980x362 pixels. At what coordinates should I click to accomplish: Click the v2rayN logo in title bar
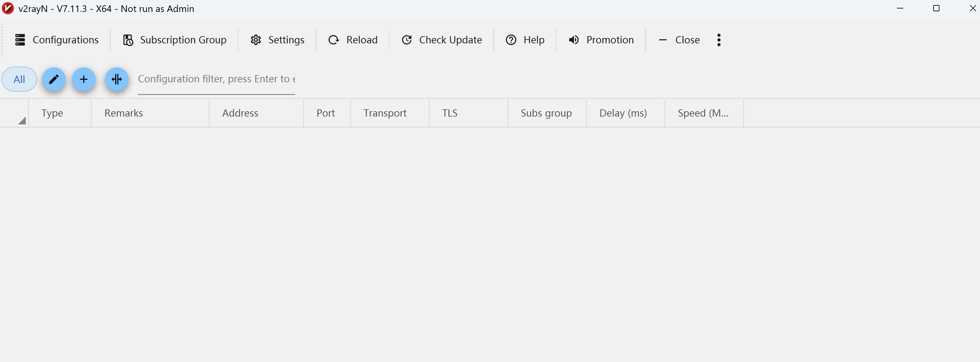(x=8, y=8)
